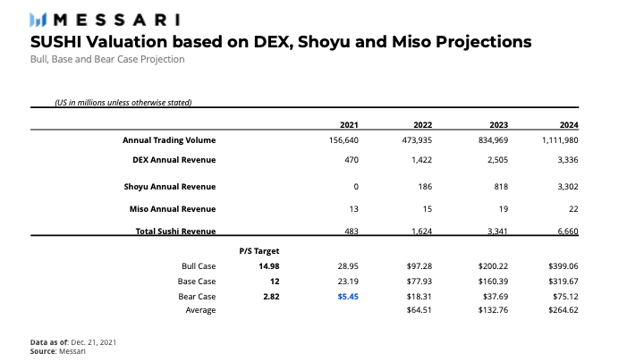Click the DEX revenue value 2,505
This screenshot has width=644, height=362.
498,160
